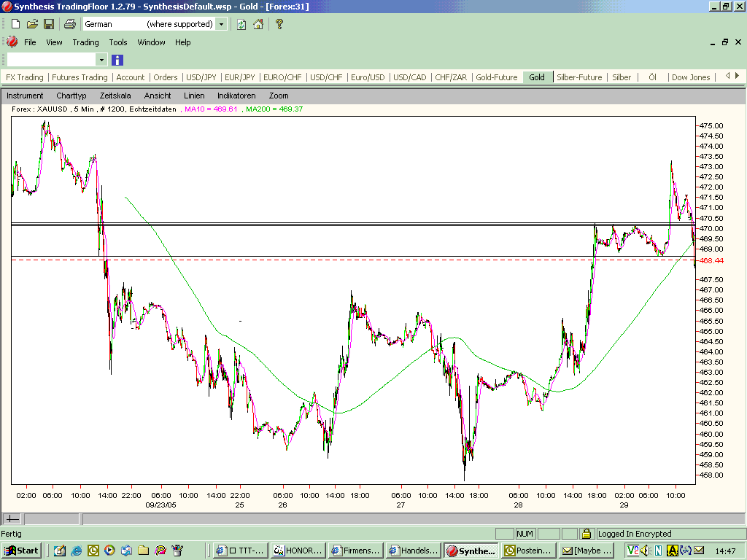Screen dimensions: 747x560
Task: Click the crosshair button at the chart's bottom left
Action: (12, 518)
